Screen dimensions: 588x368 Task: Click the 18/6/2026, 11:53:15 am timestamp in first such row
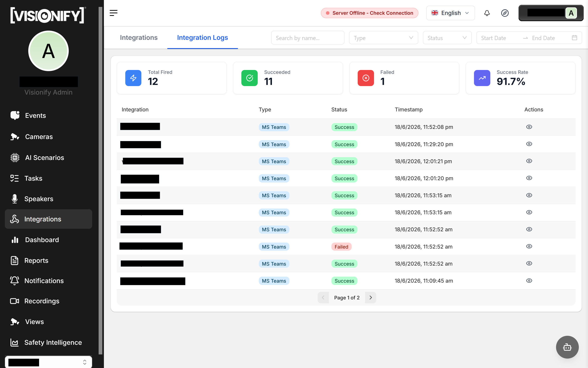pyautogui.click(x=423, y=195)
